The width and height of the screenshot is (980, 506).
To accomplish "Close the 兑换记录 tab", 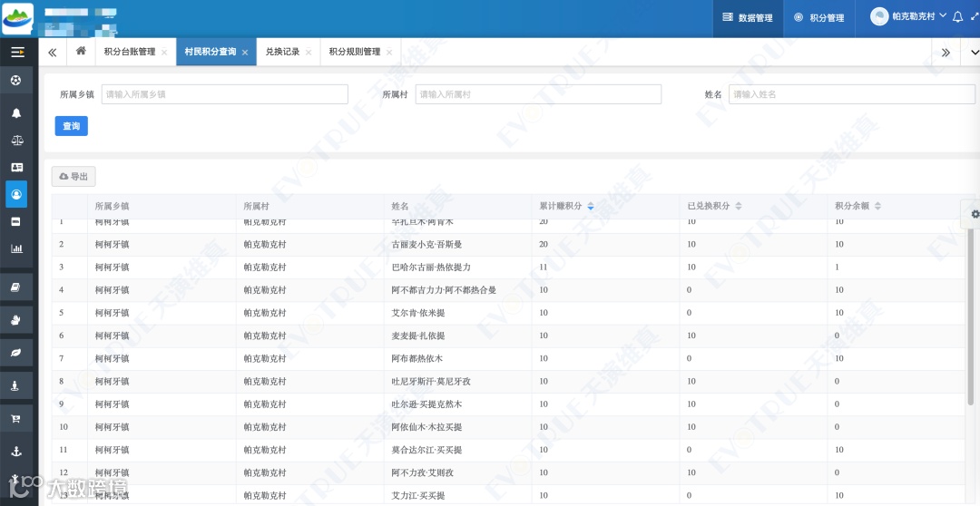I will [x=309, y=53].
